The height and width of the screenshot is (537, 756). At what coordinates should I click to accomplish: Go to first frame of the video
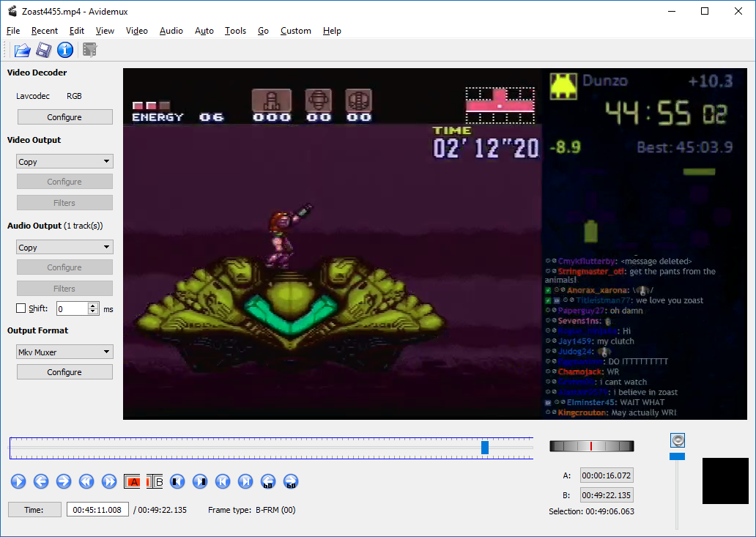(223, 481)
